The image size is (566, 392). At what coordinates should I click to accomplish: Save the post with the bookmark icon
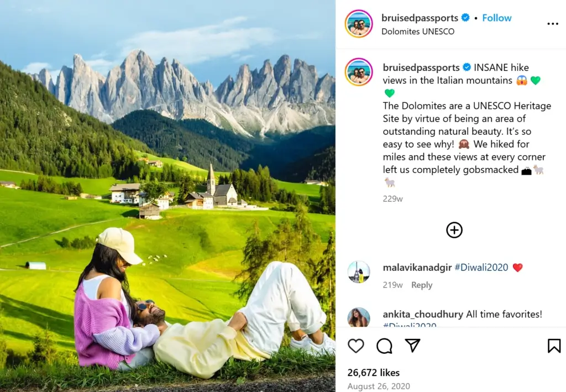pyautogui.click(x=554, y=346)
